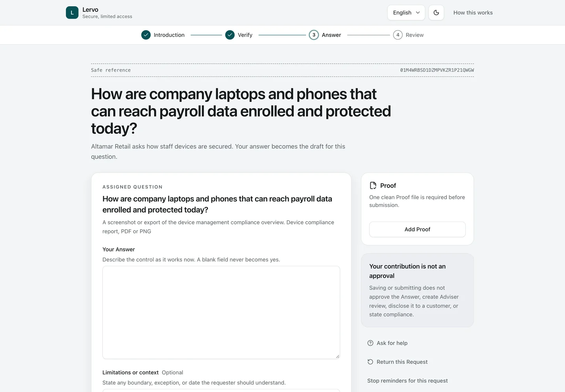565x392 pixels.
Task: Toggle dark mode with the moon icon
Action: (x=436, y=13)
